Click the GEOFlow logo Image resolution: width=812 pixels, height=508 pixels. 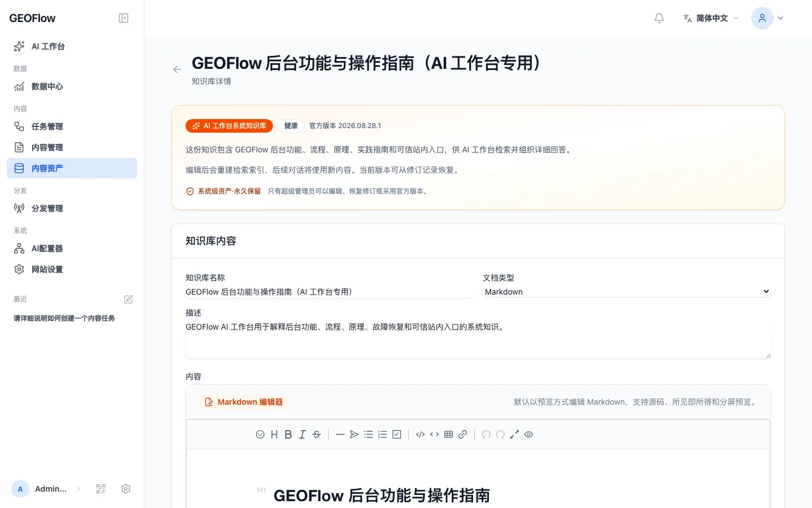[x=32, y=18]
